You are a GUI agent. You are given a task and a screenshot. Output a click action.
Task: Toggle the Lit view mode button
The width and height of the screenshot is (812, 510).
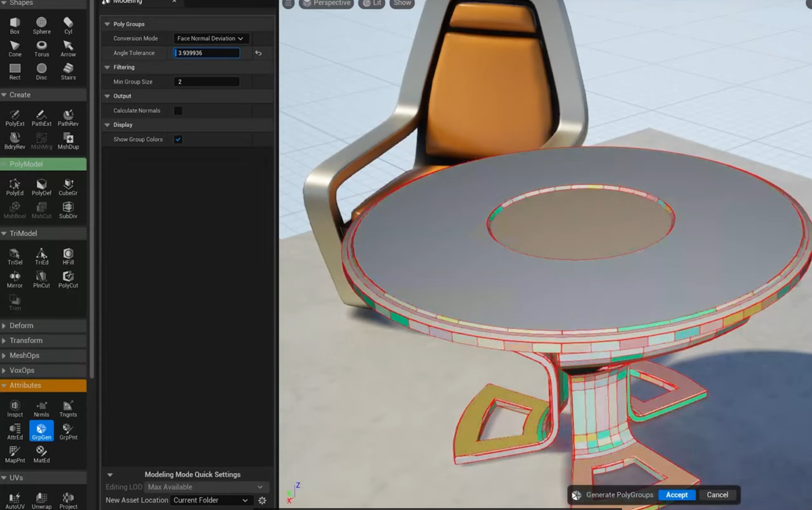point(372,3)
